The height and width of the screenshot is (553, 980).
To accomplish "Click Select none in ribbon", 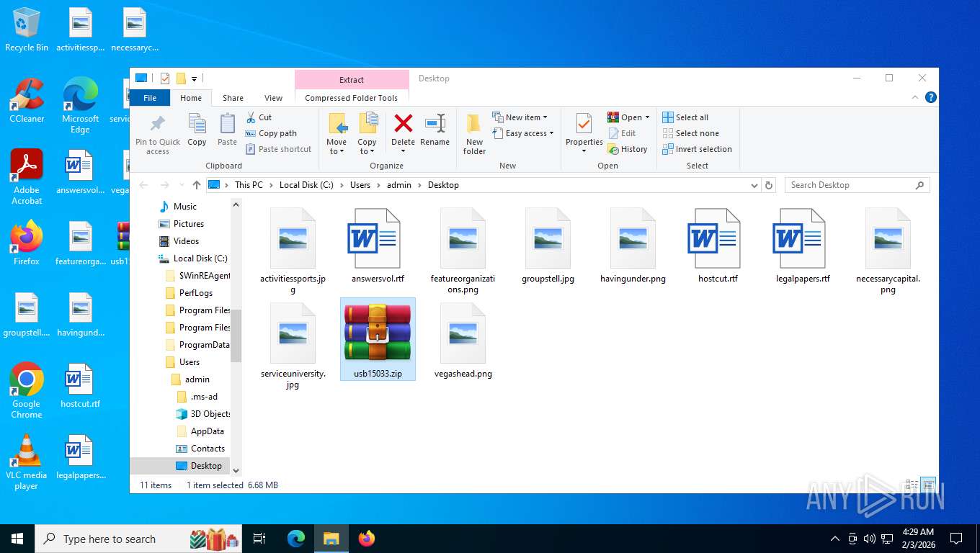I will pos(690,133).
